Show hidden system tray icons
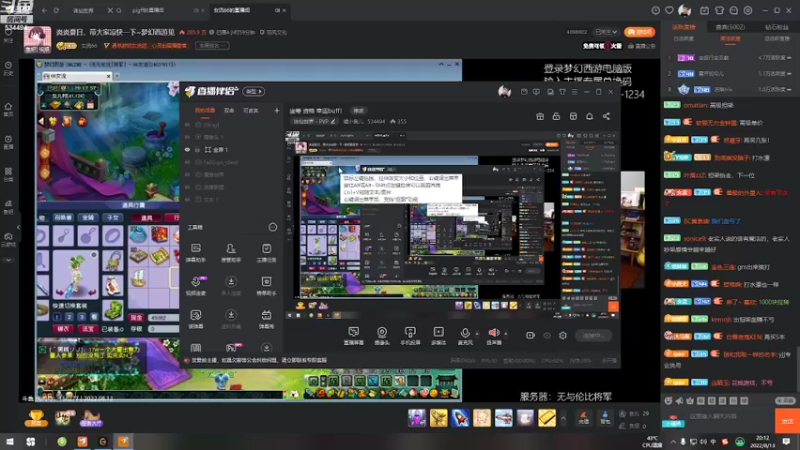Screen dimensions: 800x450 (x=673, y=441)
